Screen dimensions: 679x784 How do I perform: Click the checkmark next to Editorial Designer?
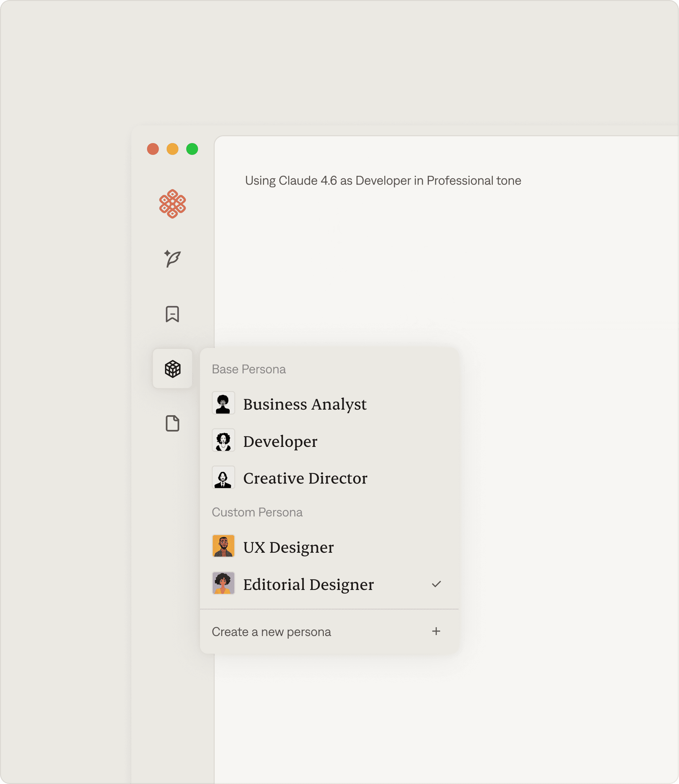point(436,584)
